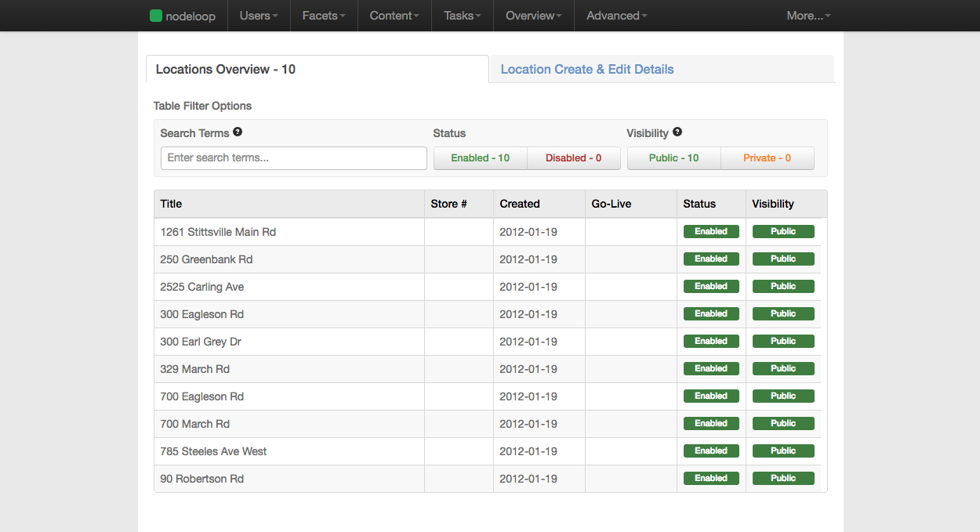Viewport: 980px width, 532px height.
Task: Open the Facets dropdown menu
Action: pyautogui.click(x=324, y=16)
